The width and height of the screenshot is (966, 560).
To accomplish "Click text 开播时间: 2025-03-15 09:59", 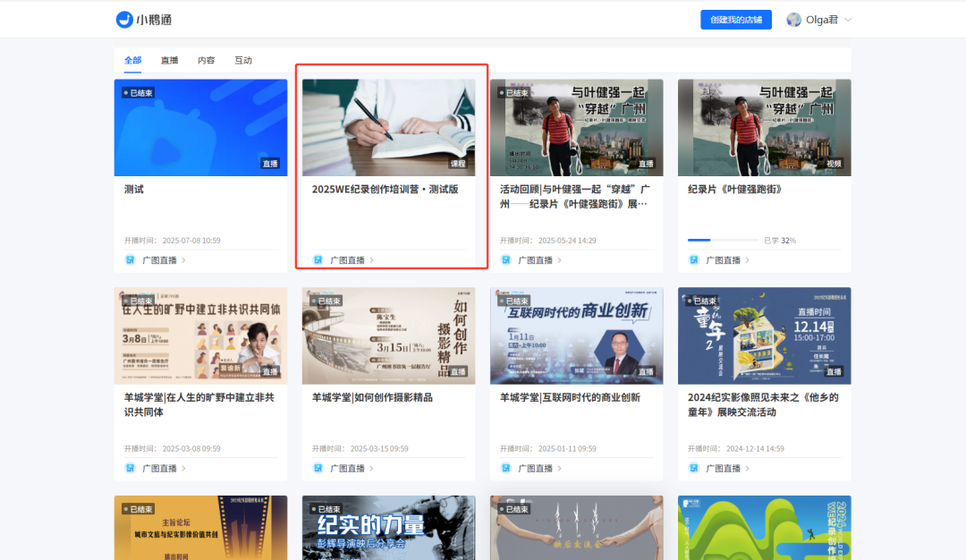I will pos(360,448).
